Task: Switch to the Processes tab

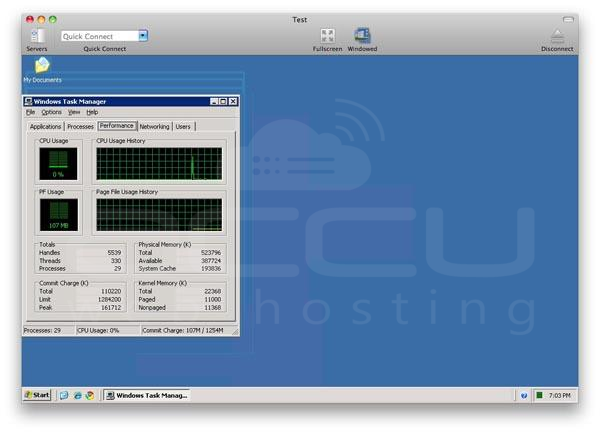Action: tap(80, 126)
